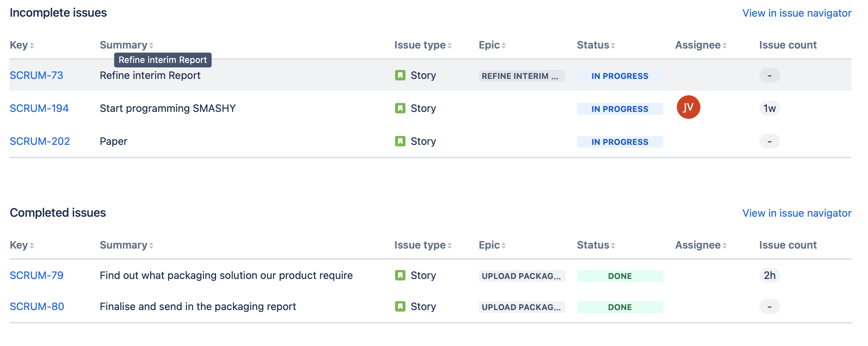Sort incomplete issues by Key column

click(x=21, y=45)
